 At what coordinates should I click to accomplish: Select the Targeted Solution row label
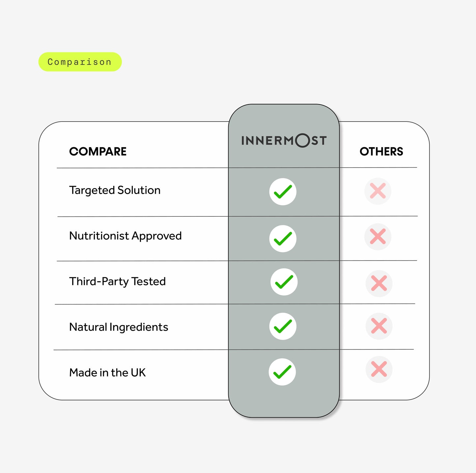pyautogui.click(x=115, y=191)
